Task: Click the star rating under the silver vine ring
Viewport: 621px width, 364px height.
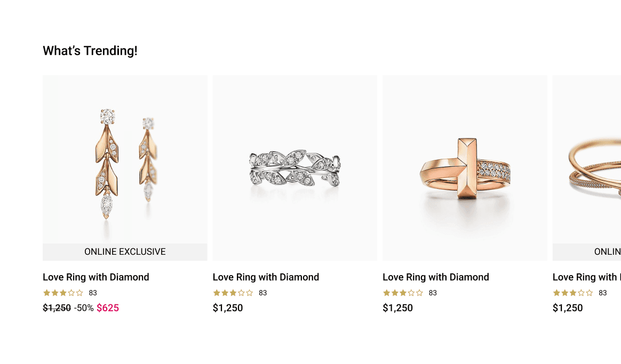Action: point(233,293)
